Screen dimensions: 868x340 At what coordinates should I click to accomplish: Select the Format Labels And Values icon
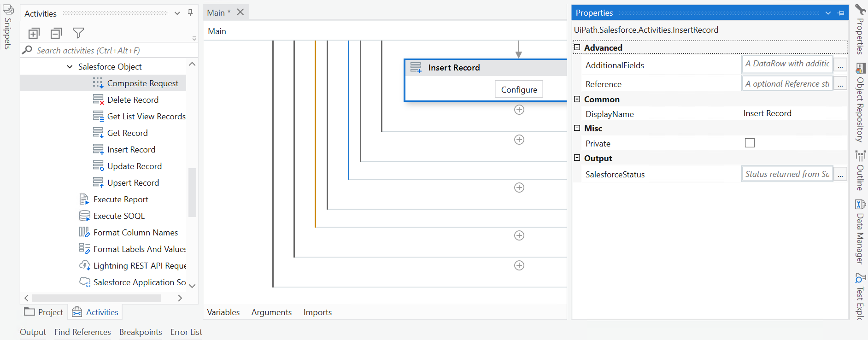pyautogui.click(x=84, y=249)
